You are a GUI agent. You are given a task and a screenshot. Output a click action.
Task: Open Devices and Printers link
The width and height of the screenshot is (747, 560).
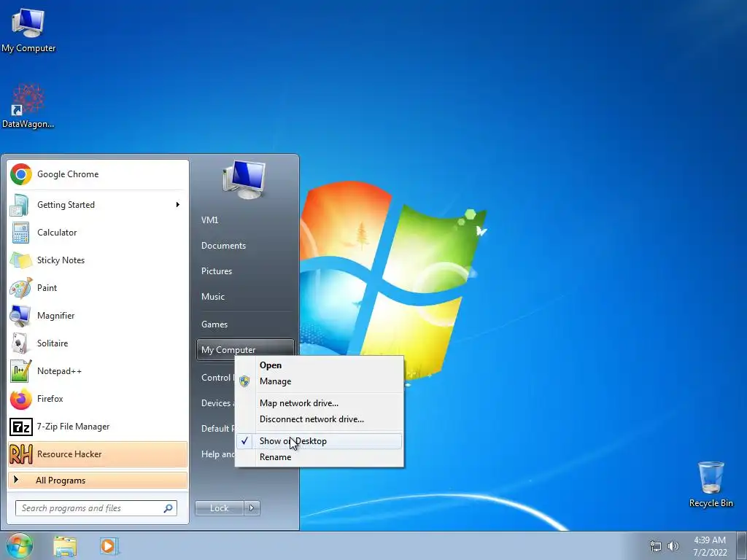pos(216,403)
